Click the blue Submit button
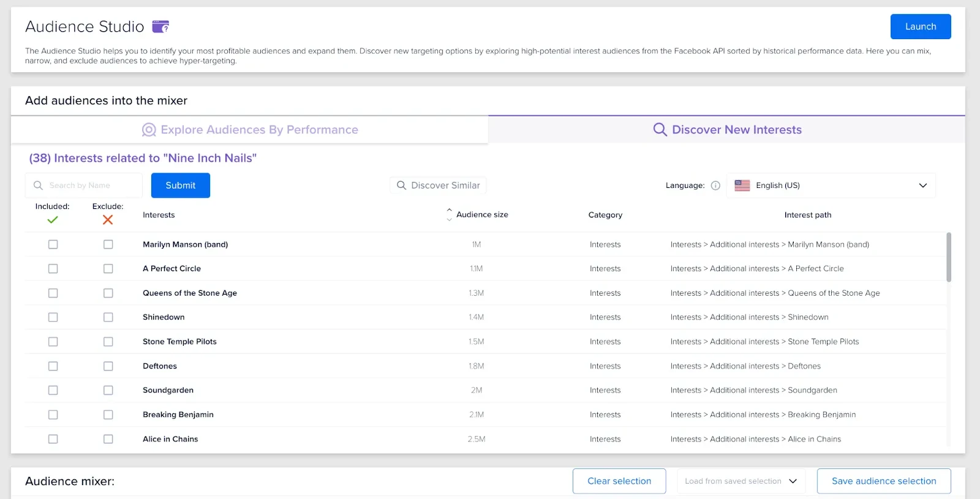This screenshot has width=980, height=499. pos(181,186)
